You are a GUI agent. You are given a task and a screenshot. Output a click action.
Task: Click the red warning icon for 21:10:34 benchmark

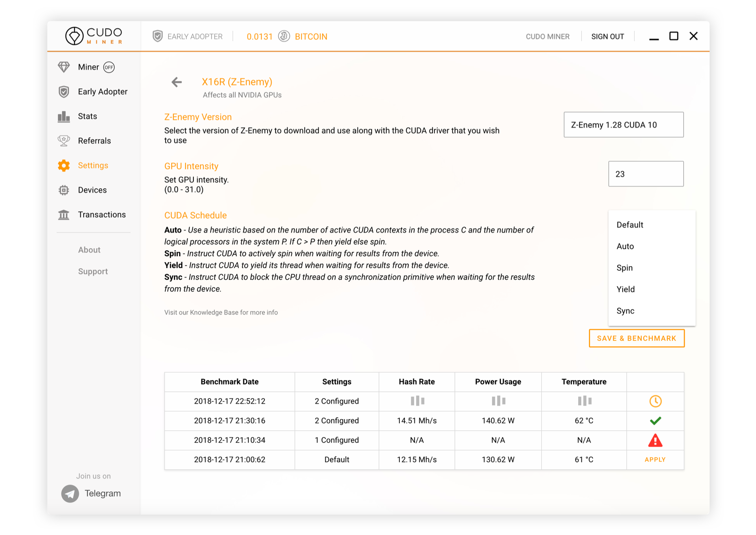pyautogui.click(x=655, y=440)
